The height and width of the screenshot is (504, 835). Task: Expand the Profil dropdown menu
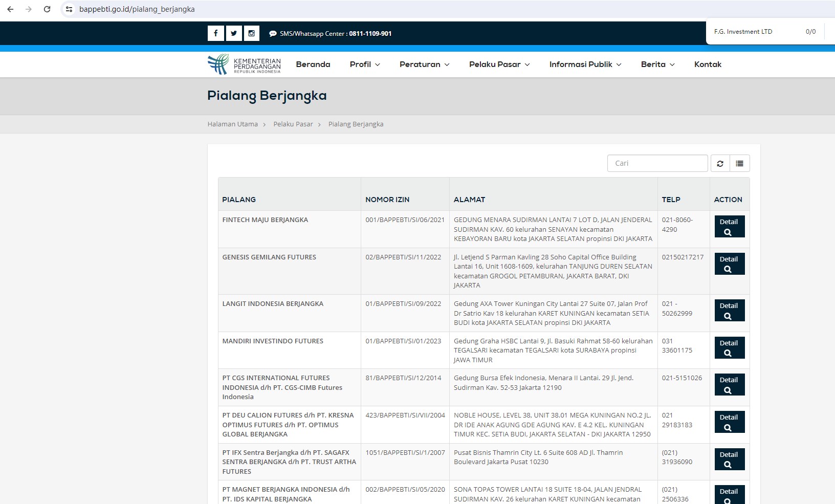click(x=365, y=64)
